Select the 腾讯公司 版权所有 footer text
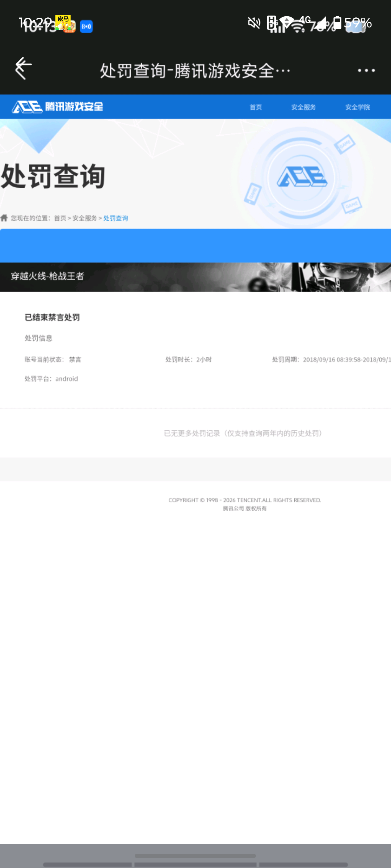Viewport: 391px width, 868px height. point(245,509)
